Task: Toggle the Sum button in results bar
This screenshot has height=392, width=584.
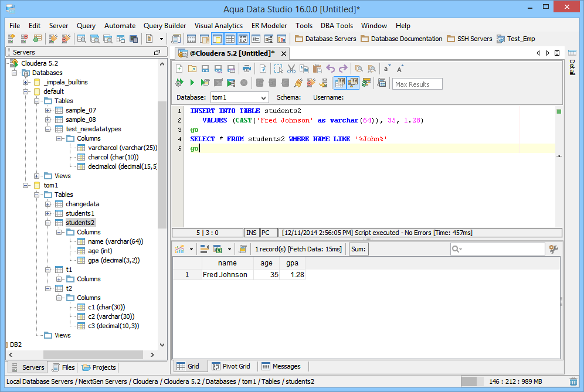Action: click(358, 250)
